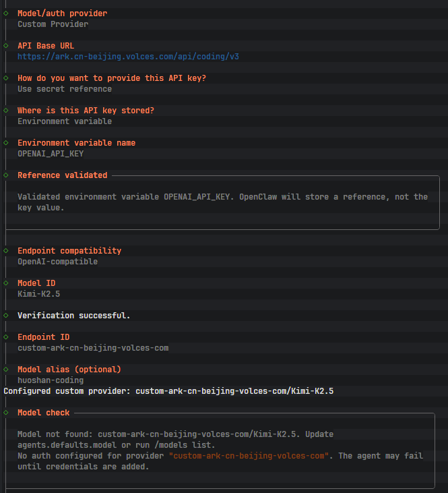Click the "Configured custom provider" output line
The width and height of the screenshot is (448, 493).
coord(168,390)
